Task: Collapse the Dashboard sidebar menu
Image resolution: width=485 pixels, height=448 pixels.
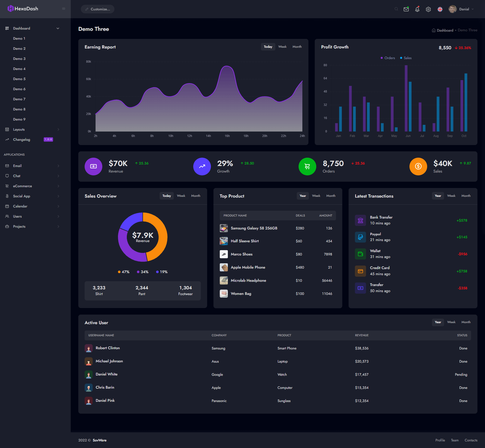Action: click(x=58, y=28)
